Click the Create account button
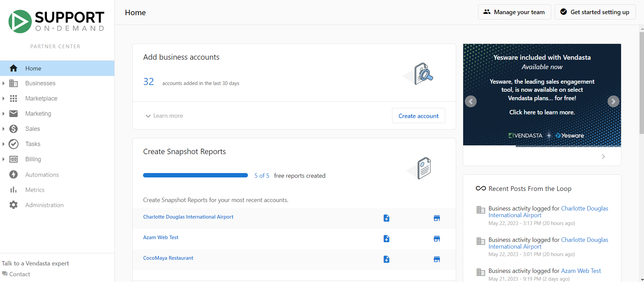Image resolution: width=644 pixels, height=282 pixels. click(419, 116)
